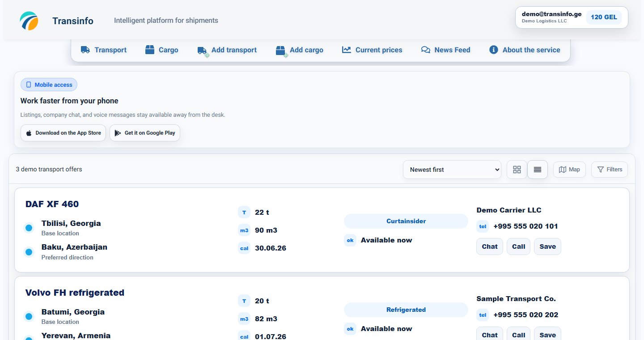644x340 pixels.
Task: Click the About the service info icon
Action: 494,50
